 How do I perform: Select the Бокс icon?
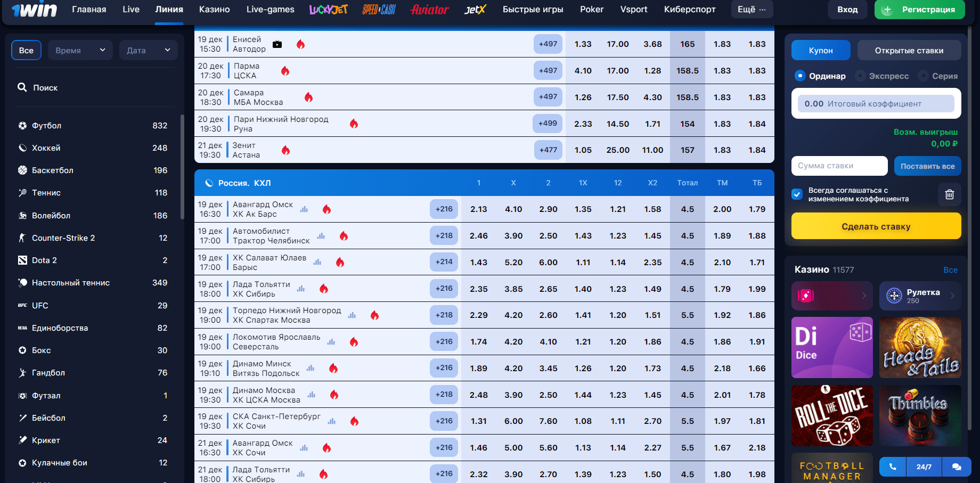point(22,350)
